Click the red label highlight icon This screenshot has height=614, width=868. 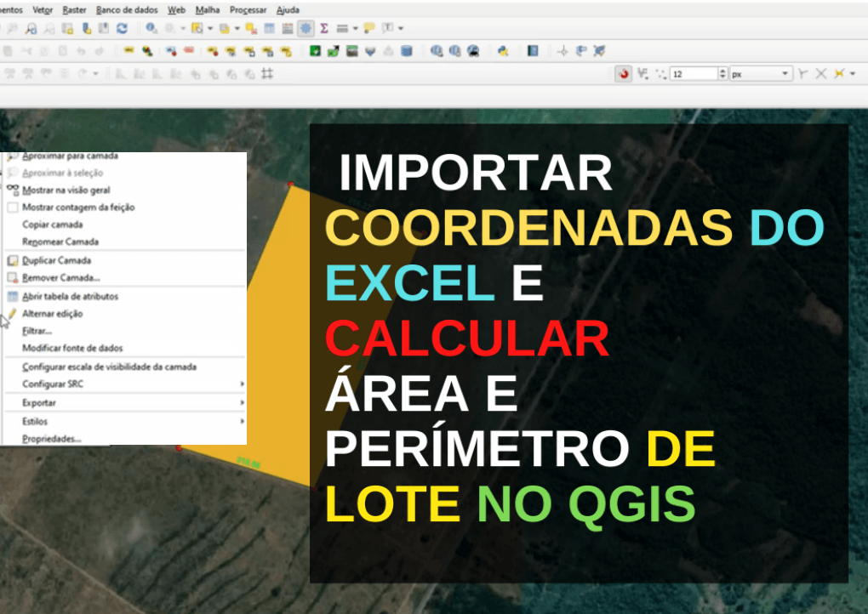[189, 51]
